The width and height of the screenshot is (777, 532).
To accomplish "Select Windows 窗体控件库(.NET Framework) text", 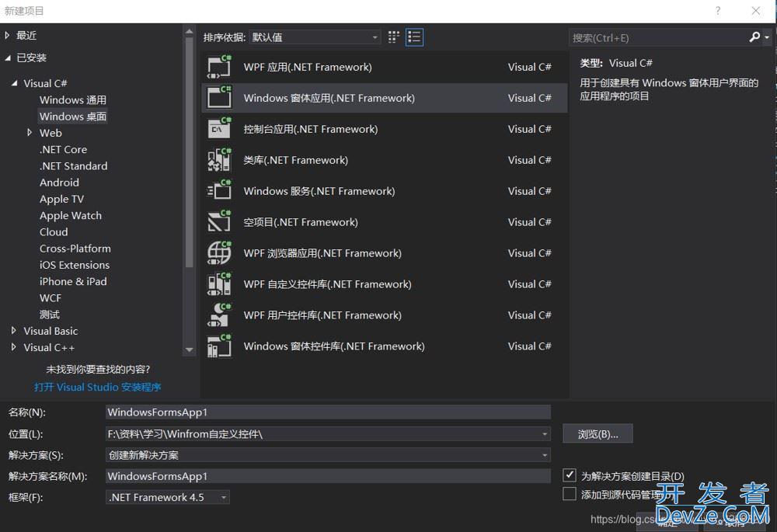I will tap(334, 346).
